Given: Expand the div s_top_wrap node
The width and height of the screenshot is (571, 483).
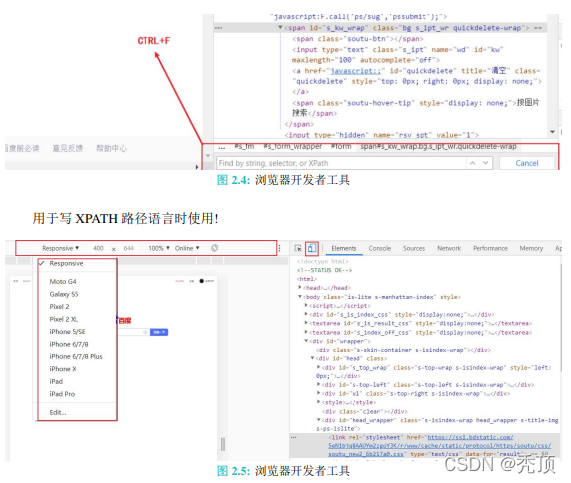Looking at the screenshot, I should [x=319, y=368].
